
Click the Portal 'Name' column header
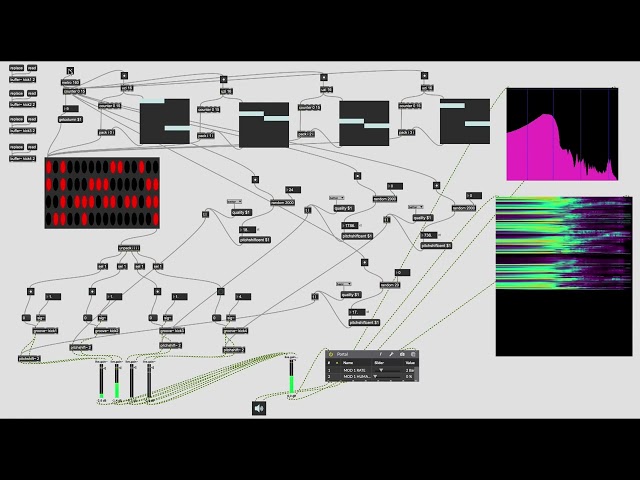[x=348, y=362]
